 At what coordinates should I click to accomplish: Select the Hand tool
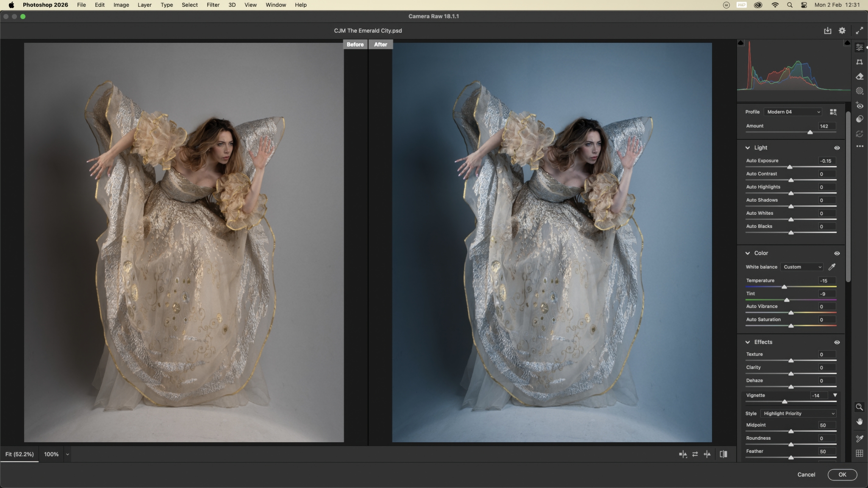pyautogui.click(x=860, y=421)
